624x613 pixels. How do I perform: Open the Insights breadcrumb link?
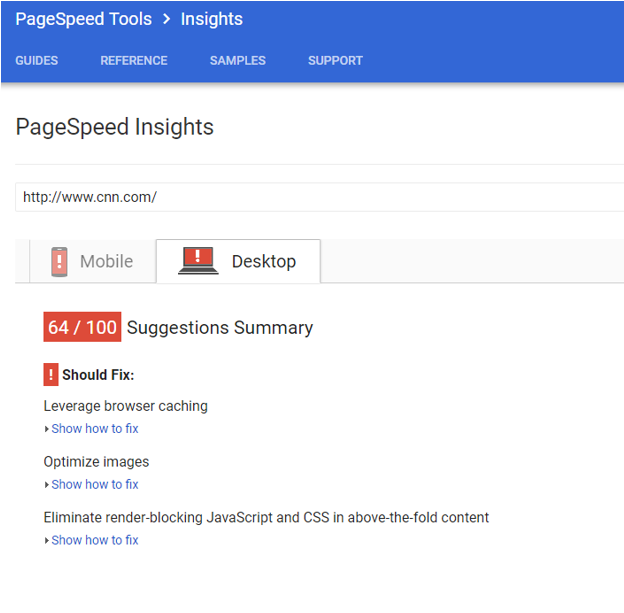click(212, 19)
